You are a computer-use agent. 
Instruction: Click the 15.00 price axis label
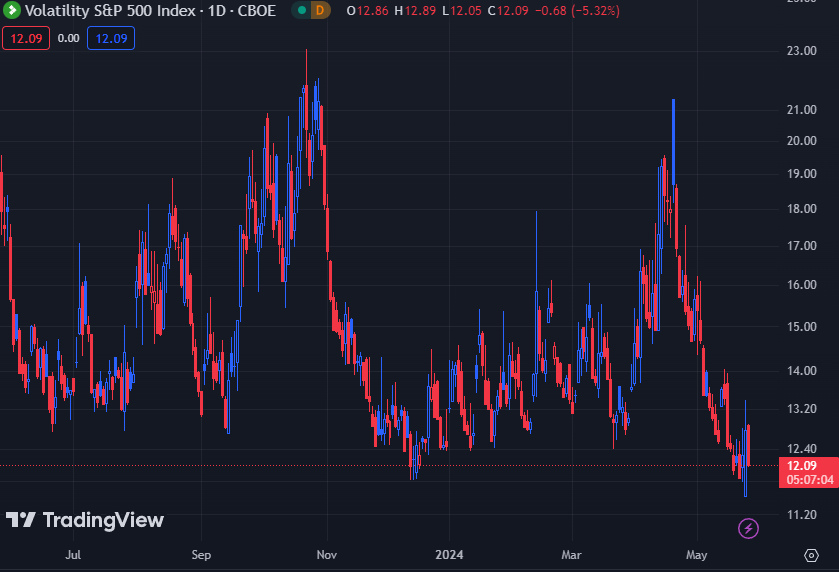[x=802, y=326]
